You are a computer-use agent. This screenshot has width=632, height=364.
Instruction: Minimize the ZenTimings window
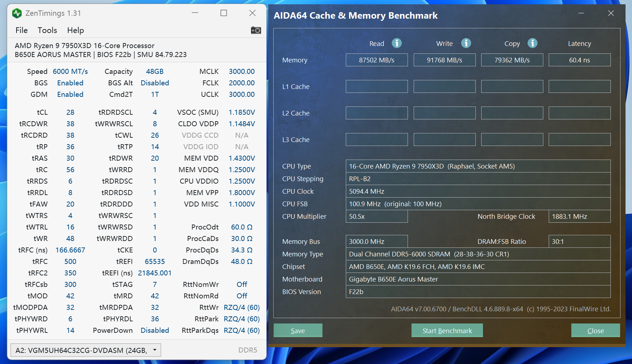(x=195, y=13)
